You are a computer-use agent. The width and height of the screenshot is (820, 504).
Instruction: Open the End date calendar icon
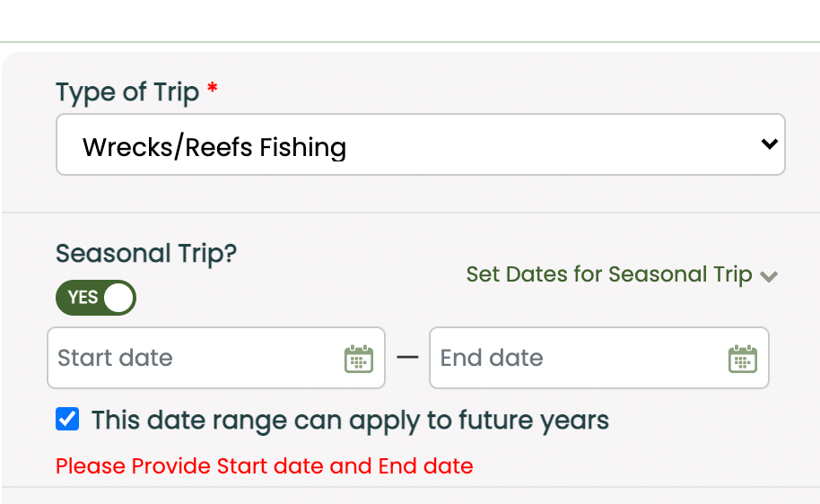tap(742, 359)
